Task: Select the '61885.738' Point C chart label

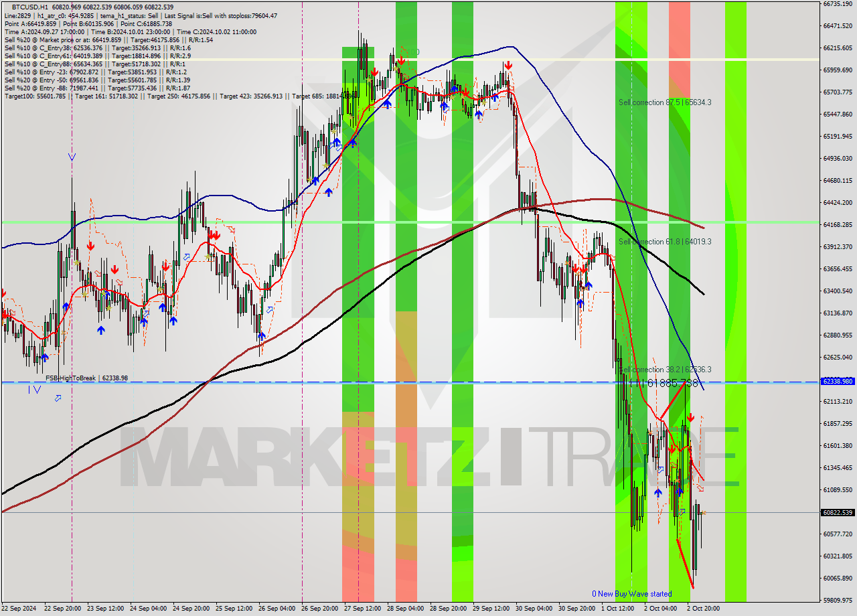Action: (x=673, y=383)
